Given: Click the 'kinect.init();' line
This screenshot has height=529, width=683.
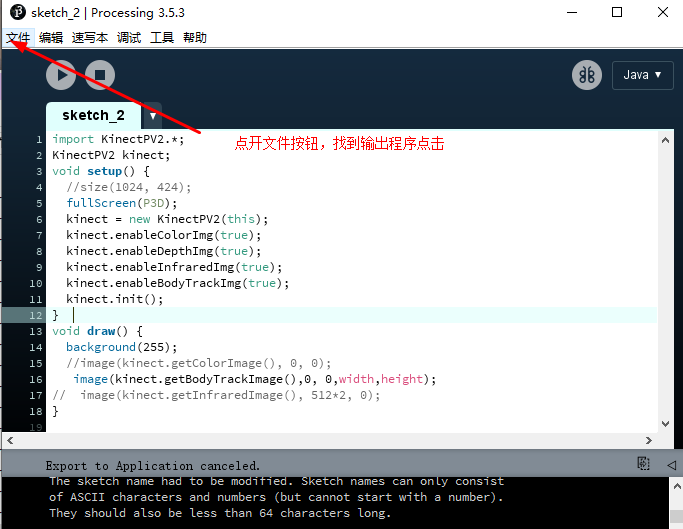Looking at the screenshot, I should [x=115, y=299].
